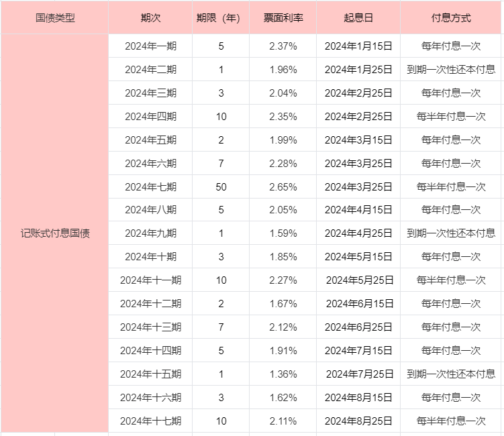Select date cell 2024年8月25日
Image resolution: width=504 pixels, height=436 pixels.
pos(358,421)
